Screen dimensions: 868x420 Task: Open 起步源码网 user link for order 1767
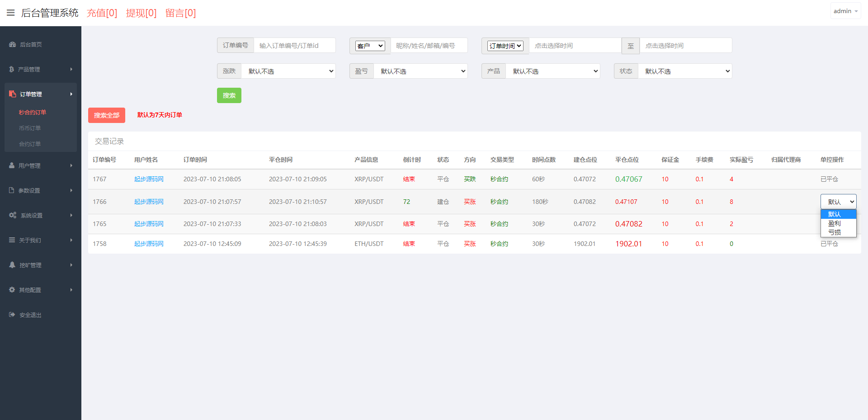[x=149, y=179]
